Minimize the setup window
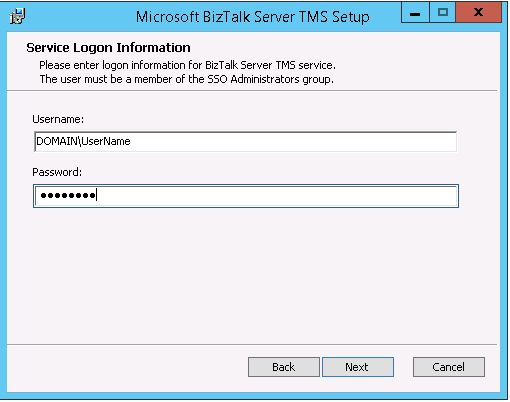 [x=415, y=13]
